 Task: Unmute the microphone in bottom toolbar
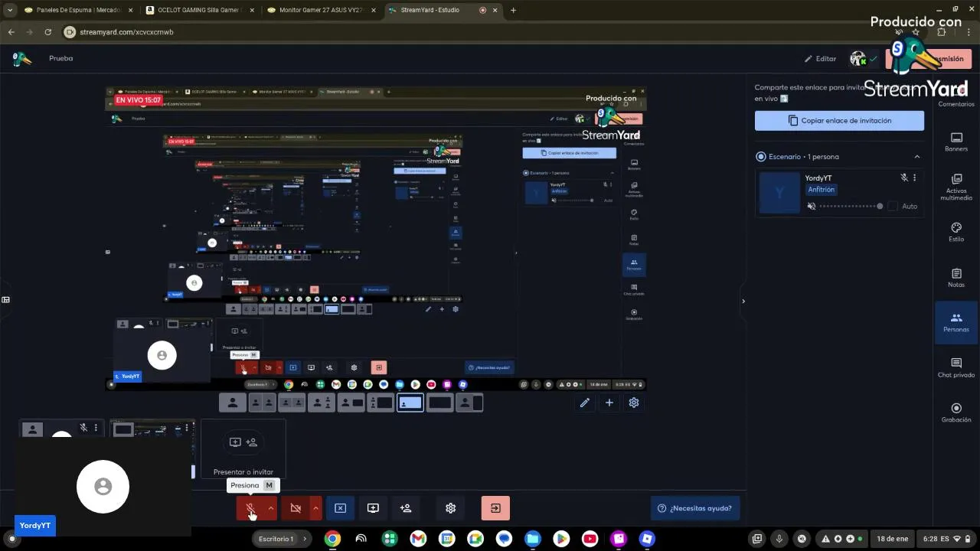pyautogui.click(x=250, y=508)
